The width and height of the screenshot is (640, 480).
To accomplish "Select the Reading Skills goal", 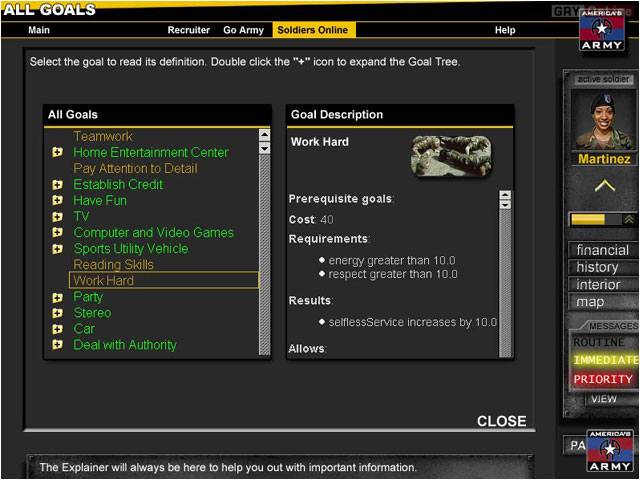I will tap(113, 265).
